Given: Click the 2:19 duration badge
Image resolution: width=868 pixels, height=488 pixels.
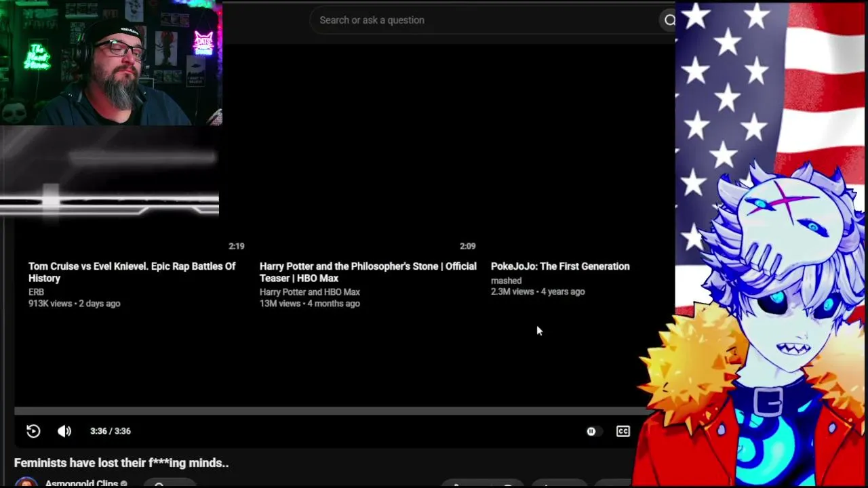Looking at the screenshot, I should (236, 246).
